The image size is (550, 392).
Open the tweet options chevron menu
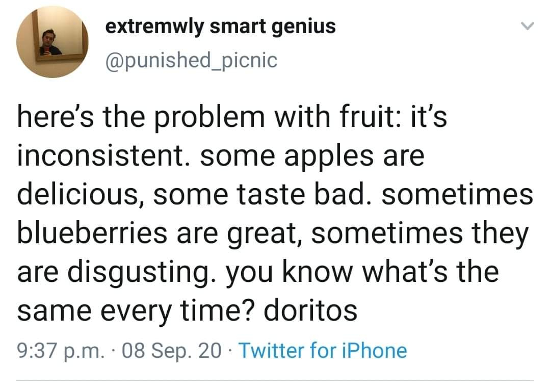pyautogui.click(x=527, y=26)
